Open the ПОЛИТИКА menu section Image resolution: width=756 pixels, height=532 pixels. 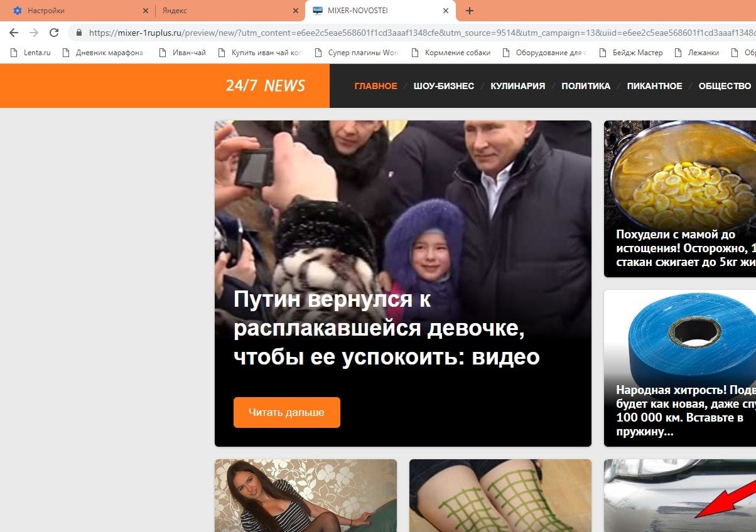click(x=586, y=86)
